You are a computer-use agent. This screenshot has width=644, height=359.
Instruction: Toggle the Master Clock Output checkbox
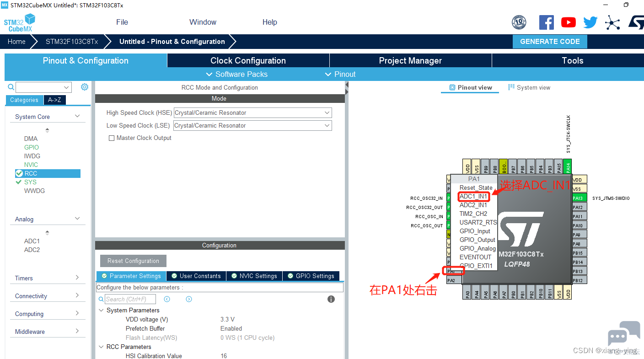(111, 138)
